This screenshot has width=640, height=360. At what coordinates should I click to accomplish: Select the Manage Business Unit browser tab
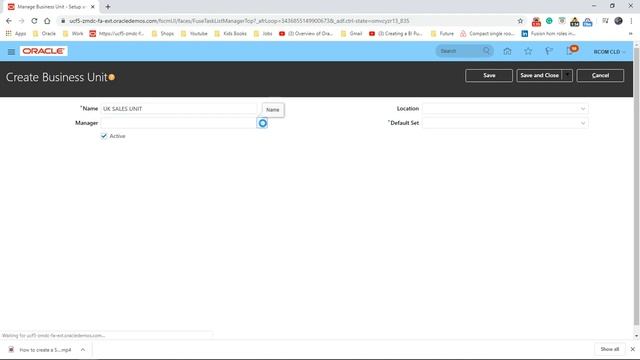coord(51,7)
